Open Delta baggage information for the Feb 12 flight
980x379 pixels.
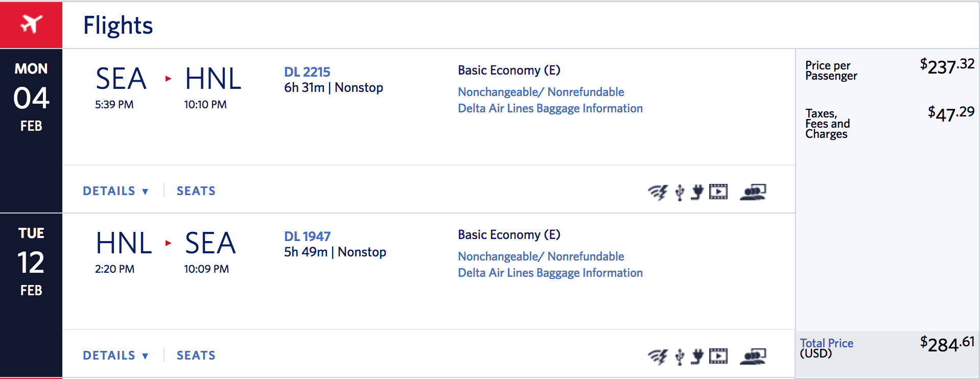(550, 273)
